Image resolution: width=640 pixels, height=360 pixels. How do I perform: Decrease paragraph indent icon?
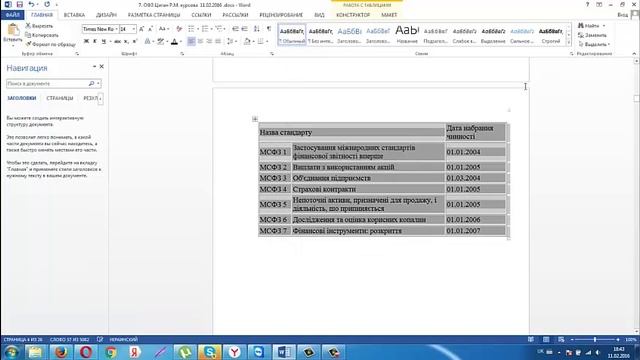[235, 29]
